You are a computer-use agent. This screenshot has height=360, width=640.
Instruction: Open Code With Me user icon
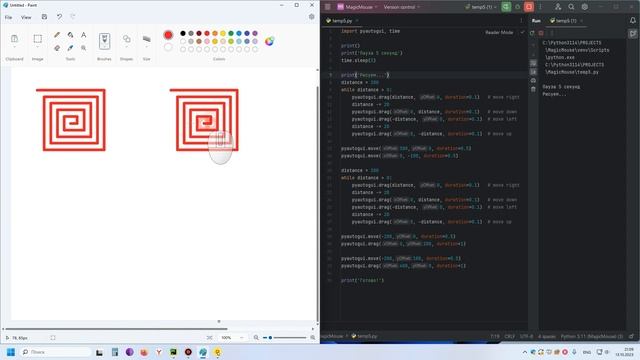point(558,7)
